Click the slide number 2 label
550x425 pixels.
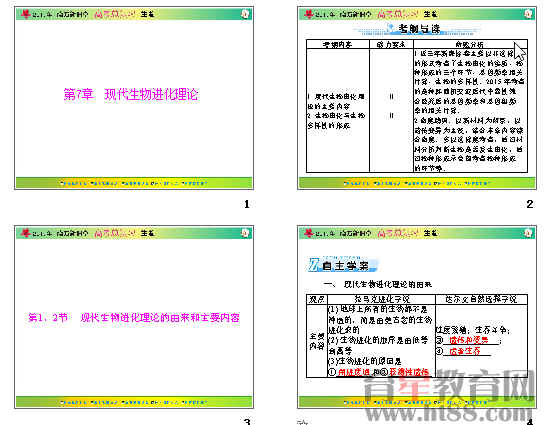530,204
